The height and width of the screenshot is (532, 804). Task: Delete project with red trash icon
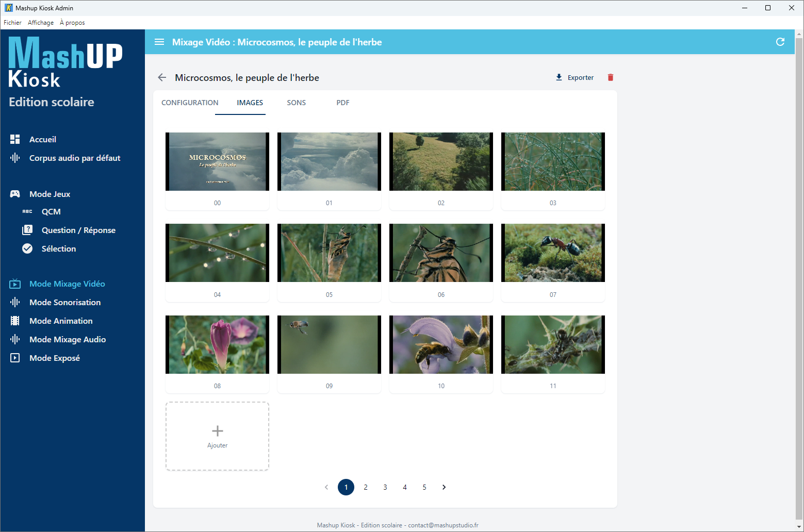[x=611, y=77]
